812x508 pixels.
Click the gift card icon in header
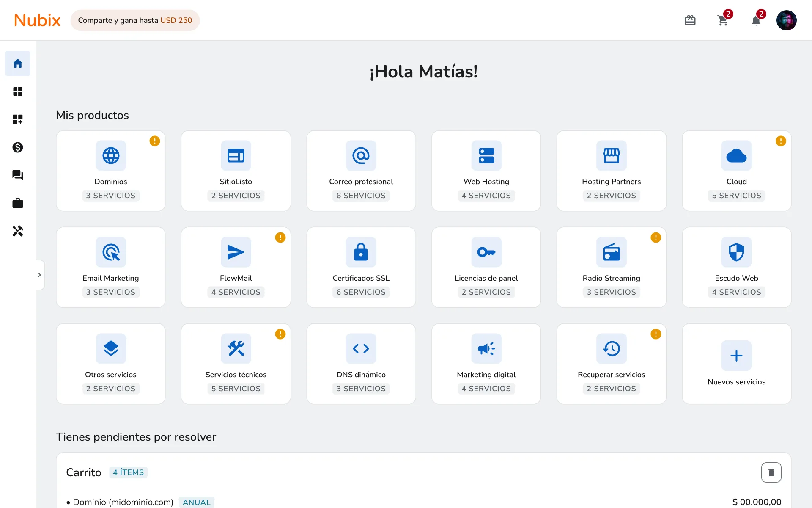click(x=690, y=20)
